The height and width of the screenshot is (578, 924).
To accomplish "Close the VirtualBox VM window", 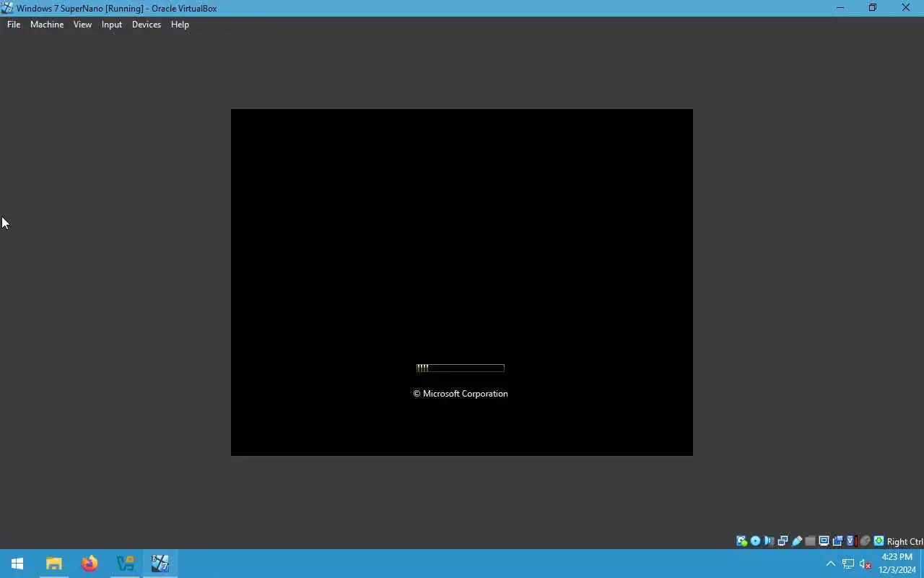I will (906, 8).
